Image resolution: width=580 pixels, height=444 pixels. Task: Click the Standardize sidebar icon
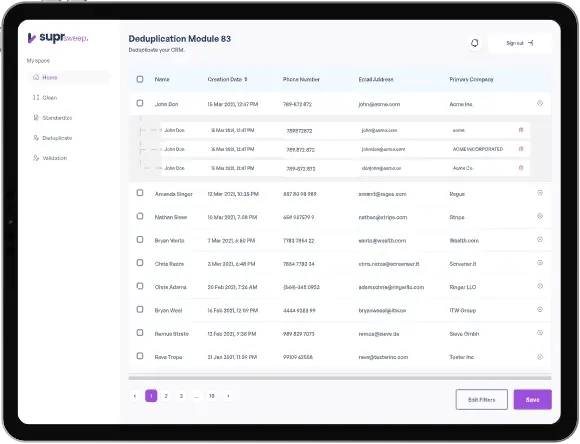pyautogui.click(x=36, y=118)
